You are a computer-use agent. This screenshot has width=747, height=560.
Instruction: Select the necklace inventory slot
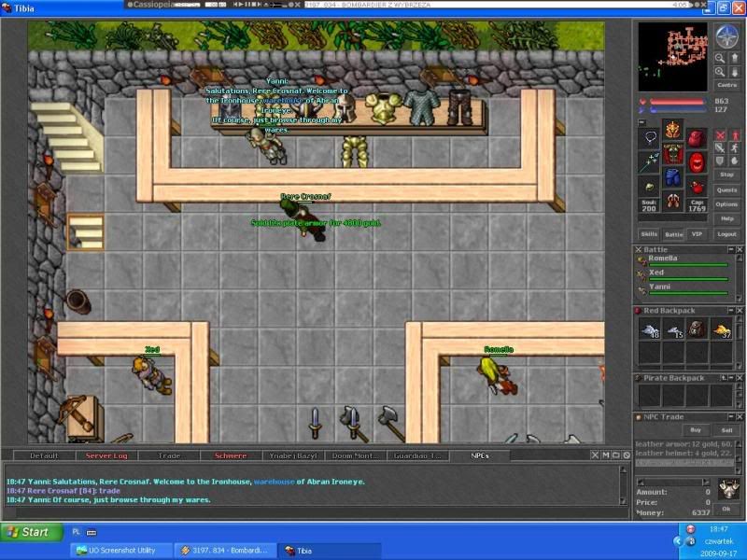649,138
